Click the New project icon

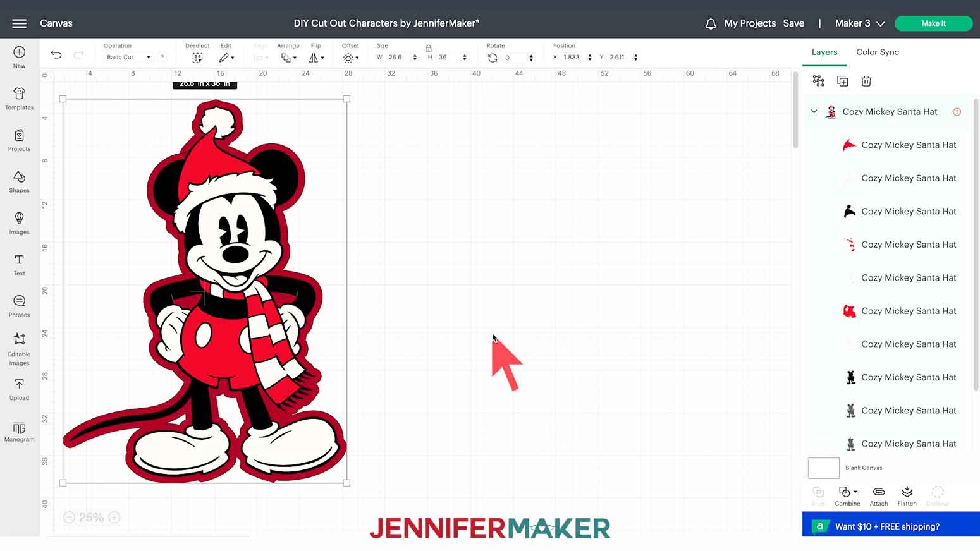tap(20, 52)
